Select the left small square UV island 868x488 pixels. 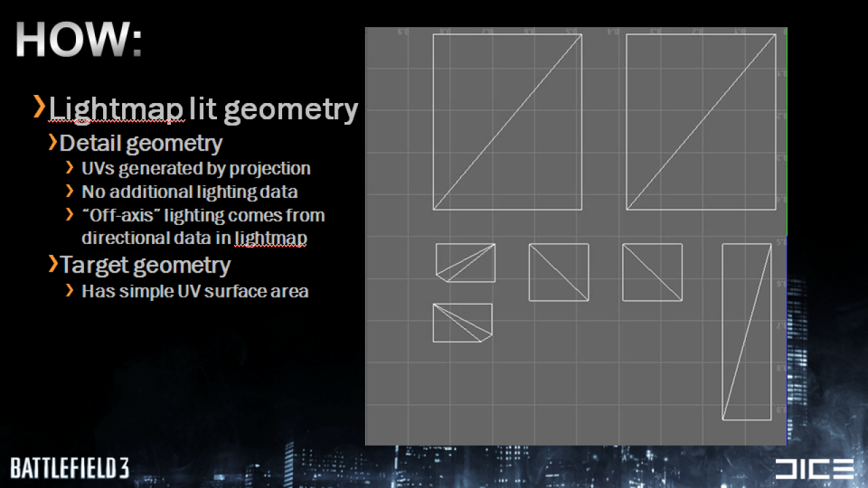[559, 272]
